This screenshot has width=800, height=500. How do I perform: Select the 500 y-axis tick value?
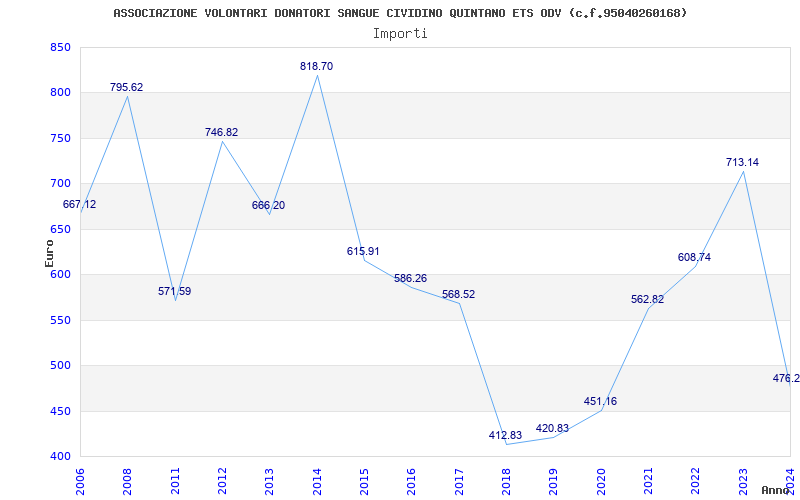coord(60,366)
